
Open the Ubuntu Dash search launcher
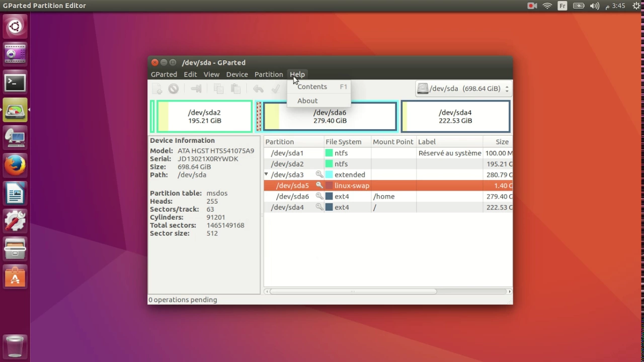pos(15,26)
